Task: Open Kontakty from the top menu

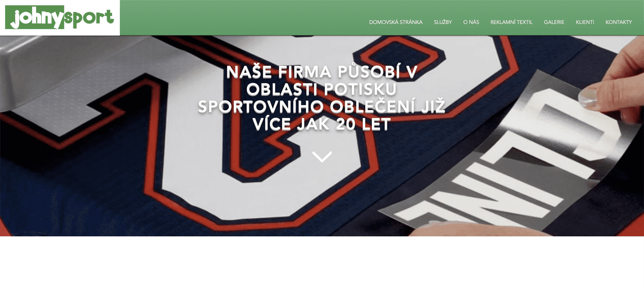Action: [618, 22]
